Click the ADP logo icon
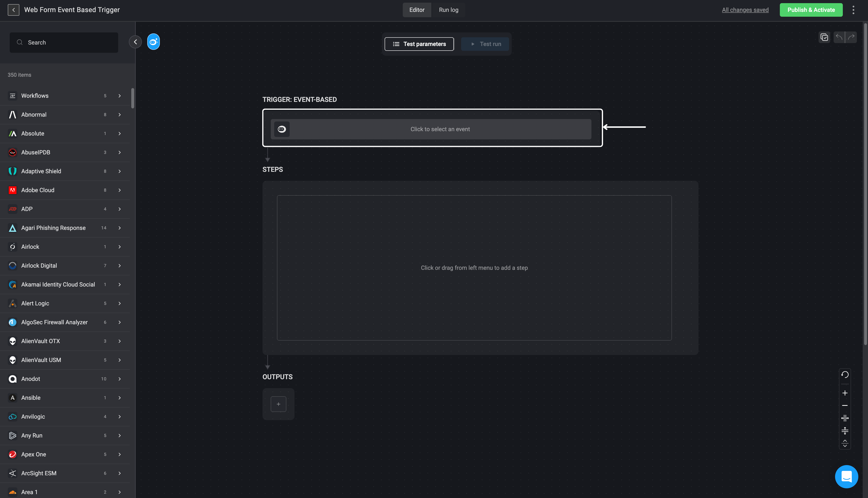Image resolution: width=868 pixels, height=498 pixels. point(13,209)
